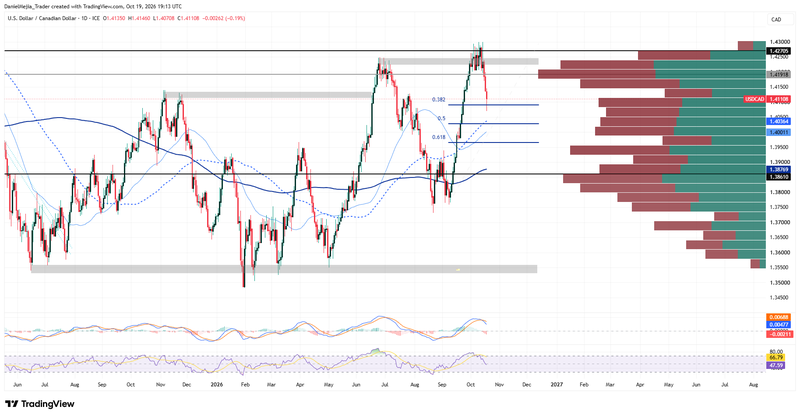Screen dimensions: 800x417
Task: Click the Apr label after 2027
Action: pyautogui.click(x=640, y=384)
